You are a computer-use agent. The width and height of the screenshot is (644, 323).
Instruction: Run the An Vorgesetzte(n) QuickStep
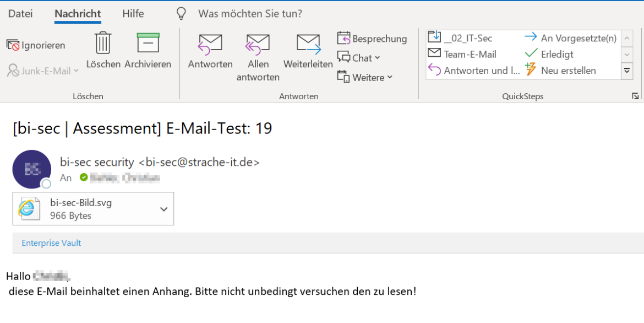558,40
